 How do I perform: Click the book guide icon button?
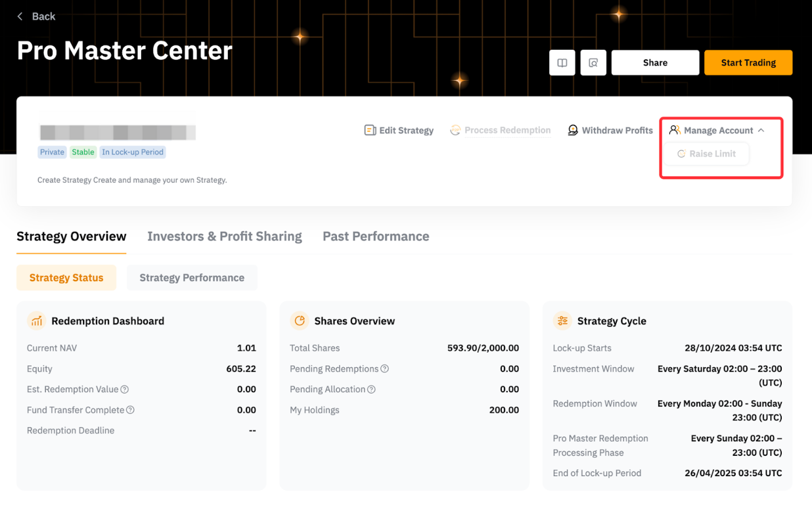[562, 63]
